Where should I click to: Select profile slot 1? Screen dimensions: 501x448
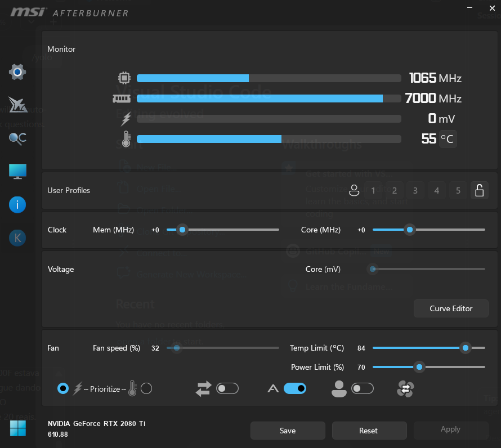[373, 190]
